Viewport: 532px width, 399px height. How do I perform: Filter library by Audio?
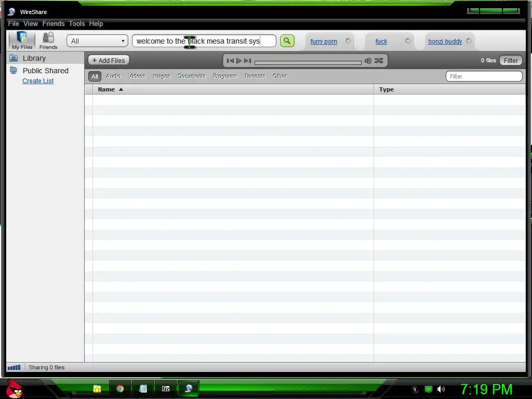click(113, 76)
